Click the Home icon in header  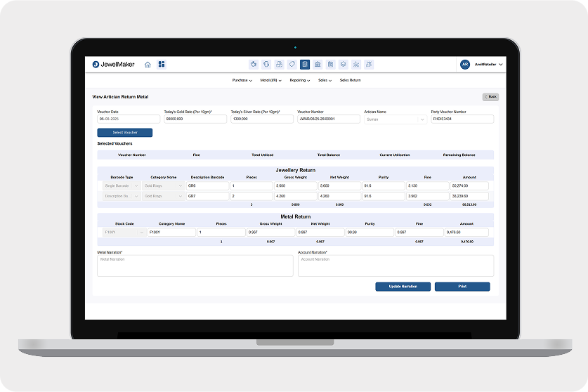[x=148, y=65]
